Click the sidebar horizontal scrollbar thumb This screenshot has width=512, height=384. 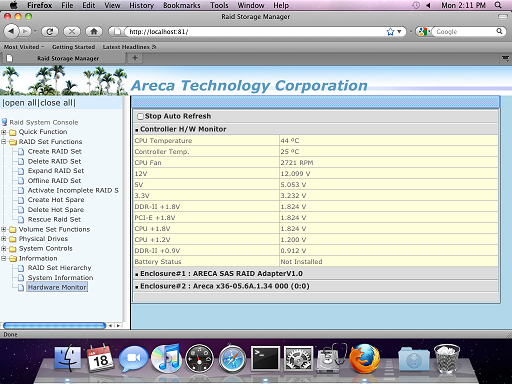point(54,325)
